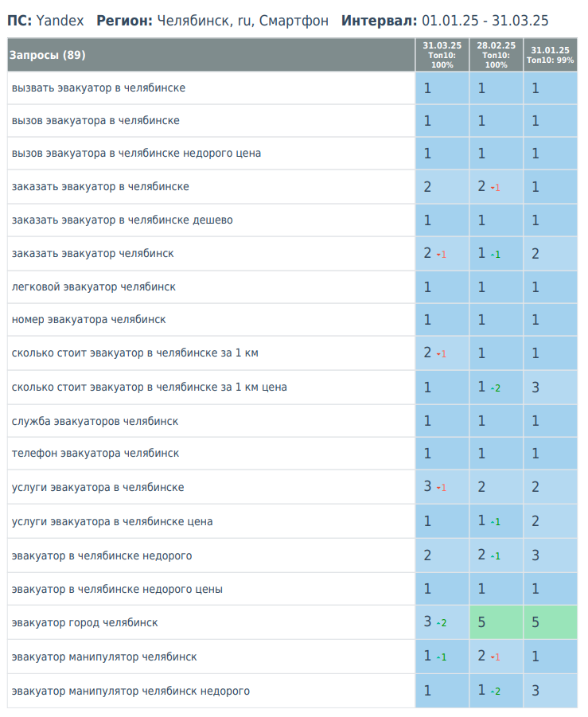Select query 'номер эвакуатора челябинск'
This screenshot has height=717, width=588.
(x=89, y=319)
